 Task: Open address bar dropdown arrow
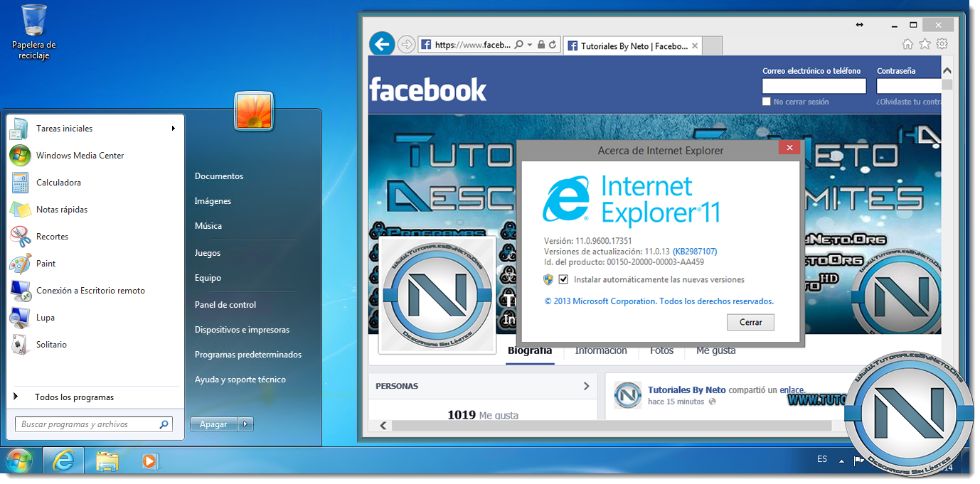click(x=529, y=45)
